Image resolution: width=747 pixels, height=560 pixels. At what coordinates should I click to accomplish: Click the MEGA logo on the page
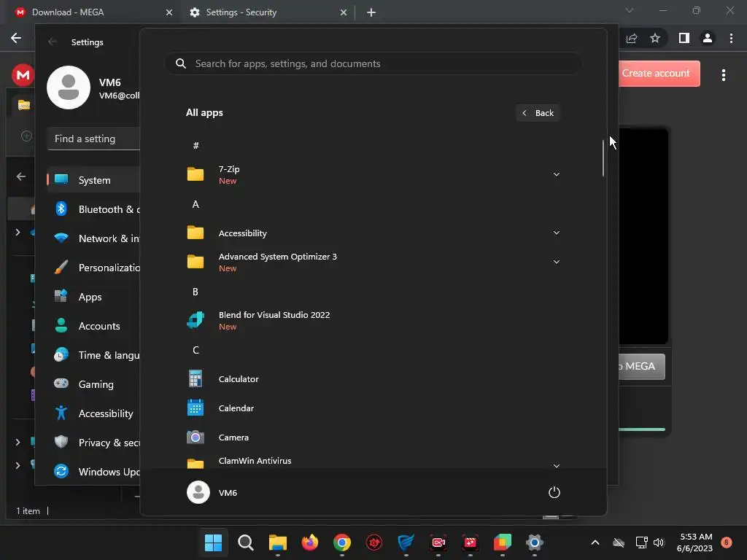click(23, 75)
